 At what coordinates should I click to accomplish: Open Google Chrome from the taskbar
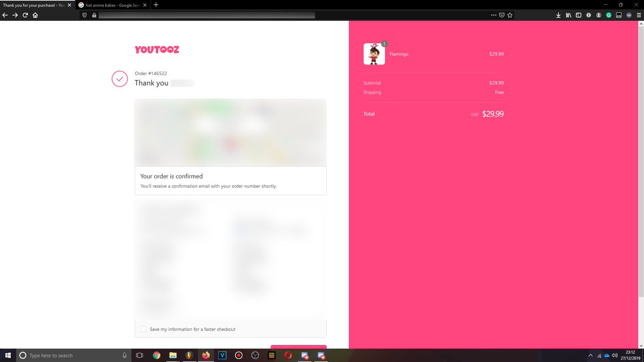(x=156, y=355)
